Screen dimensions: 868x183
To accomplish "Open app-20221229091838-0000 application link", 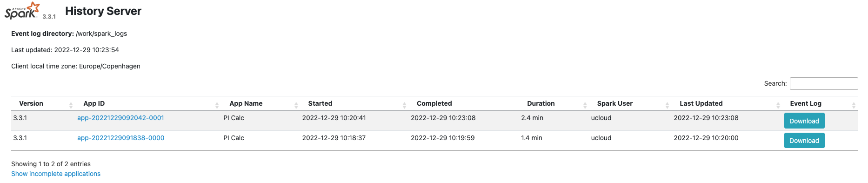I will tap(120, 138).
